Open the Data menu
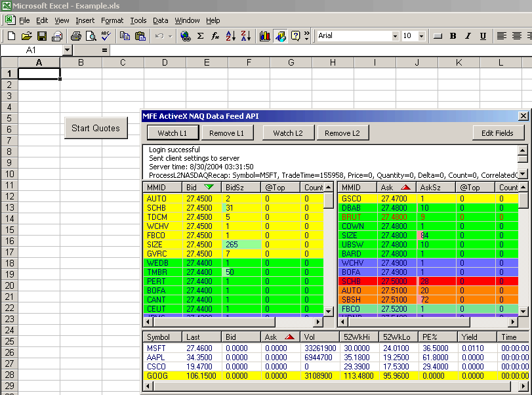This screenshot has height=395, width=532. [161, 20]
